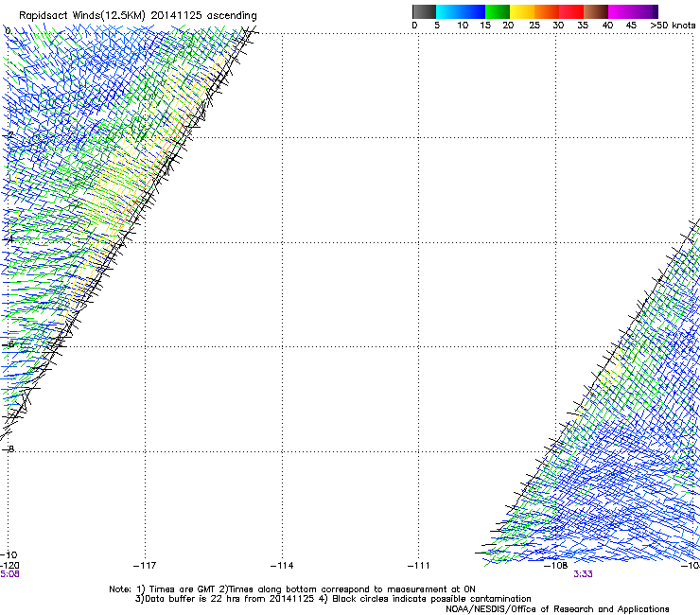Click the 'Data buffer is 22 hrs' note

[193, 599]
